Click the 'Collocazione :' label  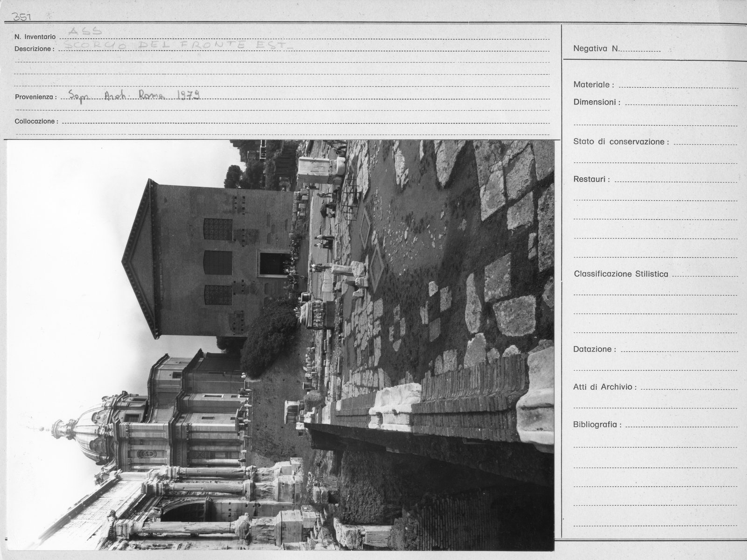coord(36,121)
